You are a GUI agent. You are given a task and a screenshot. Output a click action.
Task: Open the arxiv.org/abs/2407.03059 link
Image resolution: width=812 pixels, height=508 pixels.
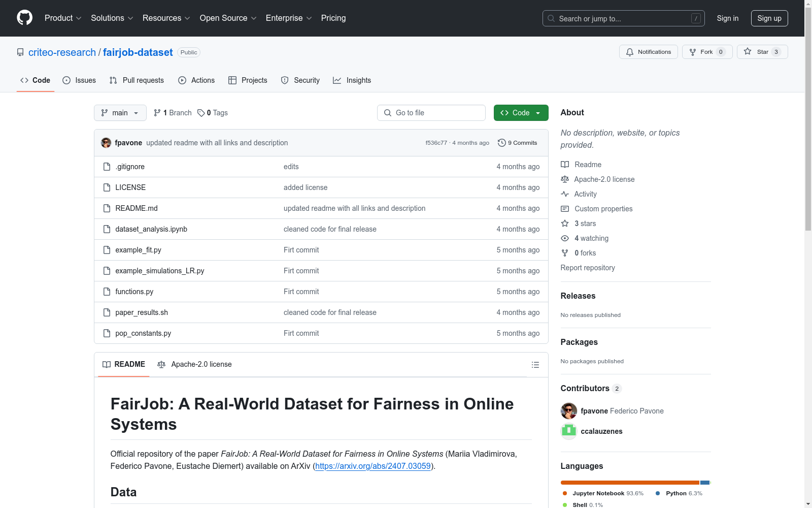pyautogui.click(x=373, y=466)
